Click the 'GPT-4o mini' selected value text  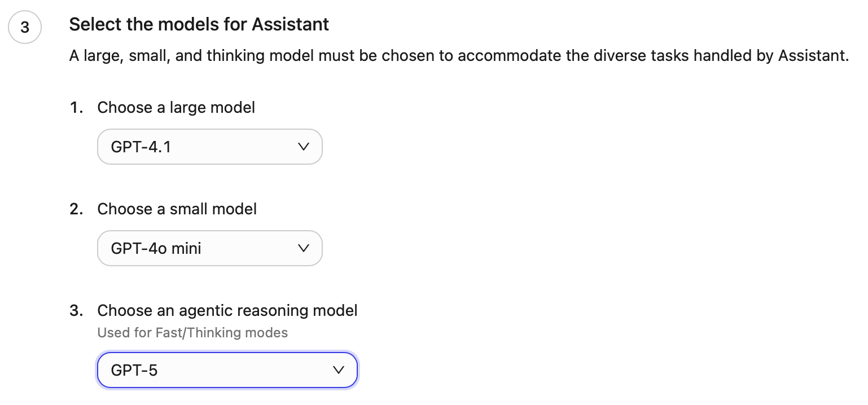[x=156, y=249]
